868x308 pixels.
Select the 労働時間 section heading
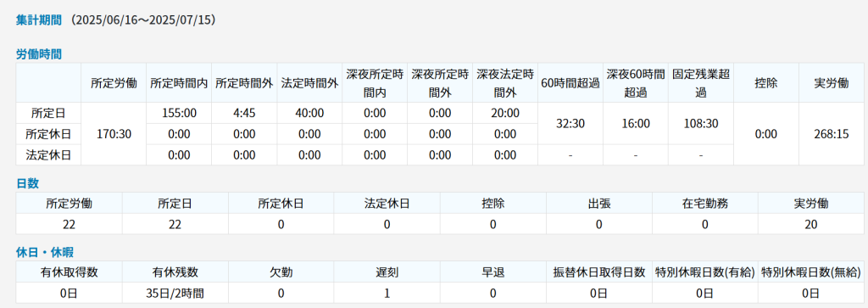39,54
